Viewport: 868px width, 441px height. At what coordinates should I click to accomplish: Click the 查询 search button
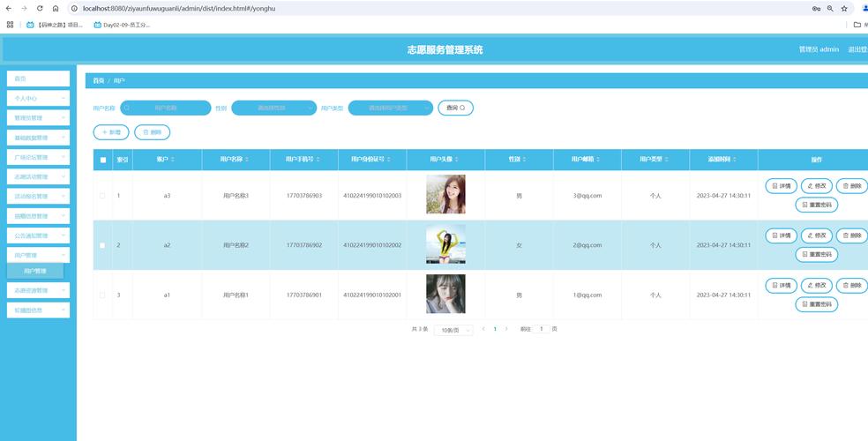[x=455, y=108]
